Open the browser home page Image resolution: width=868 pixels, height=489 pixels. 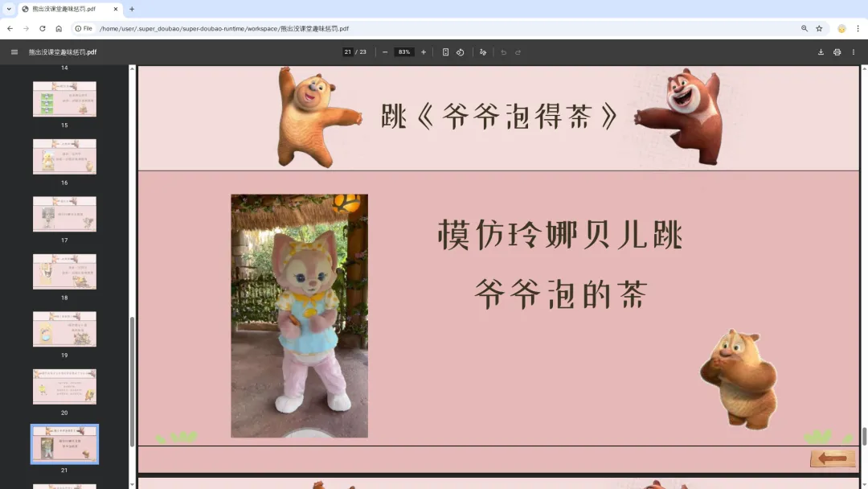pyautogui.click(x=59, y=28)
